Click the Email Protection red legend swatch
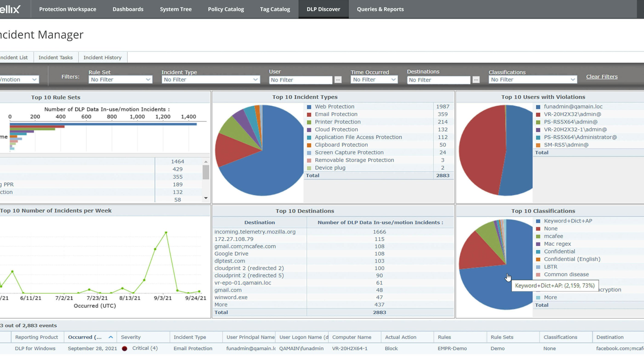The width and height of the screenshot is (644, 362). (309, 114)
